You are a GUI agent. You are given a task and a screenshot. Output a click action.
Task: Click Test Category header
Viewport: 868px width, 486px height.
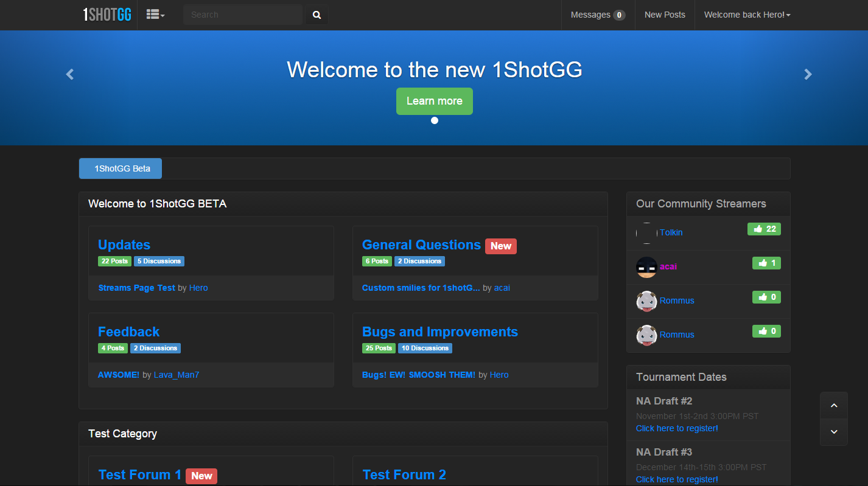click(x=122, y=434)
